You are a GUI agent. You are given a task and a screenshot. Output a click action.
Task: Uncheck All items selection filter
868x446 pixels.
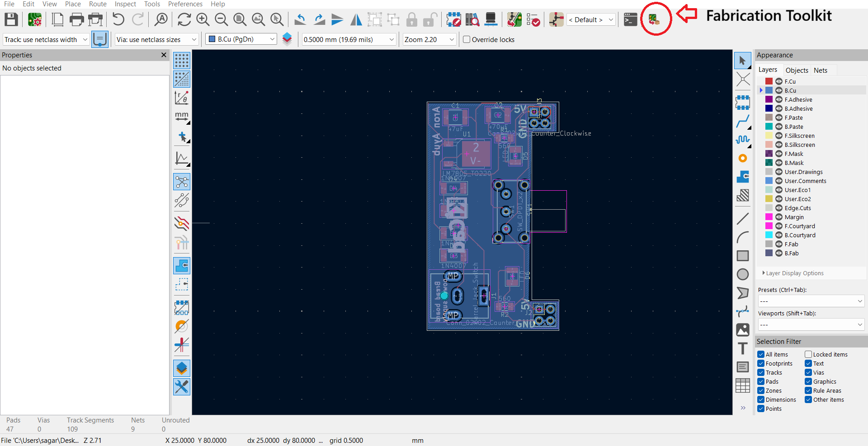pos(761,354)
